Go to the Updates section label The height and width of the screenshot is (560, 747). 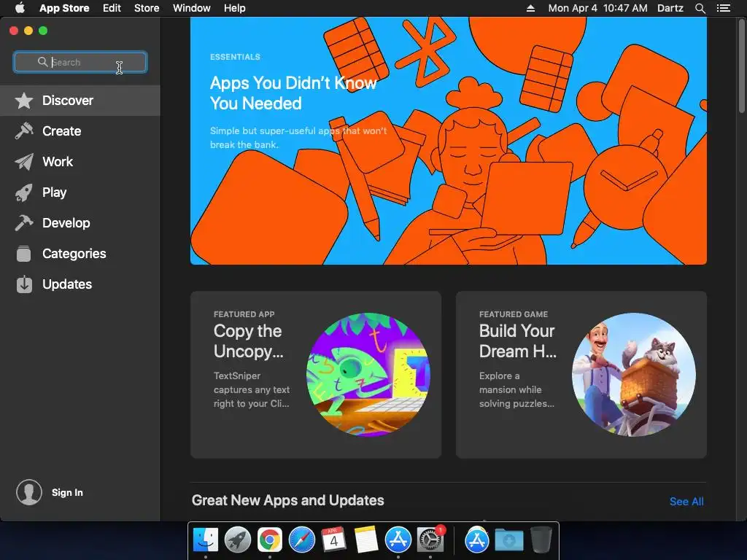[x=67, y=284]
